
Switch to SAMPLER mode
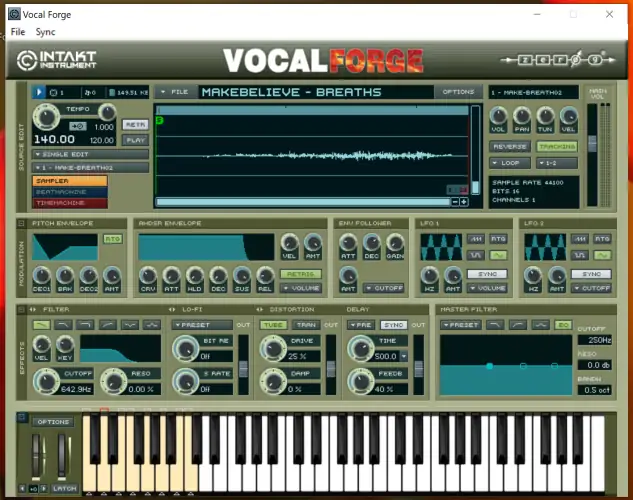(x=70, y=181)
